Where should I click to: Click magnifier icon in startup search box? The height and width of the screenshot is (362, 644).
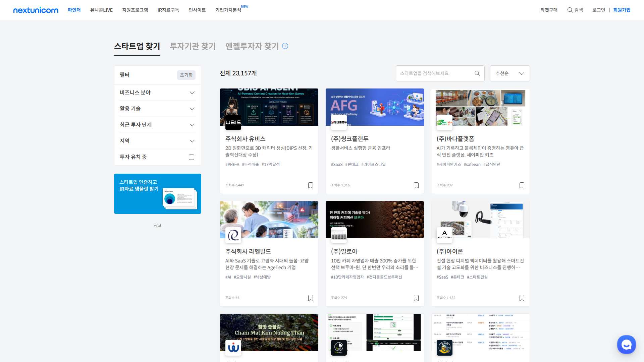click(x=477, y=73)
